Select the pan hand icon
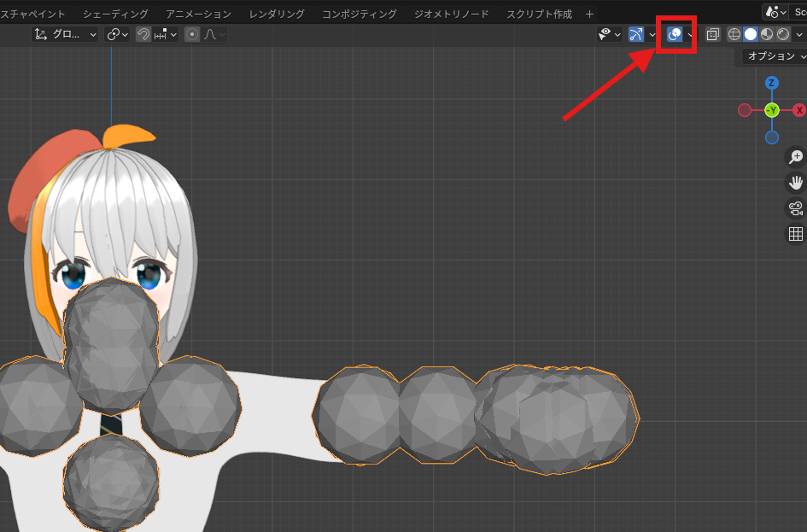The width and height of the screenshot is (807, 532). [x=794, y=182]
